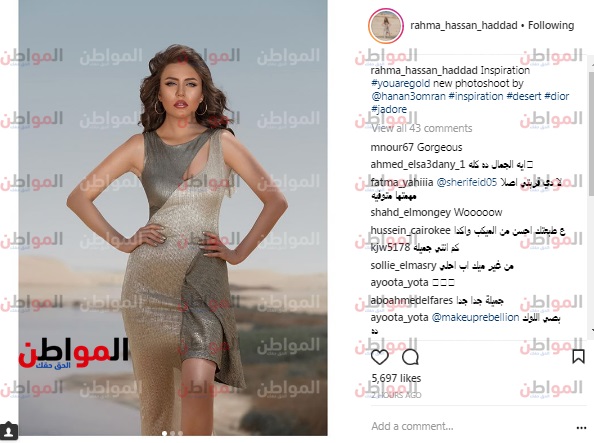Image resolution: width=594 pixels, height=443 pixels.
Task: Open the 2 hours ago timestamp
Action: click(396, 395)
